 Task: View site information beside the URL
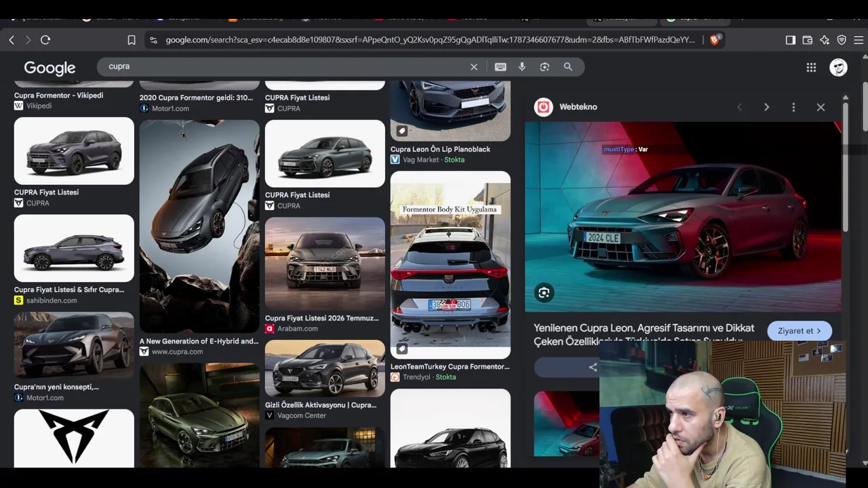153,40
